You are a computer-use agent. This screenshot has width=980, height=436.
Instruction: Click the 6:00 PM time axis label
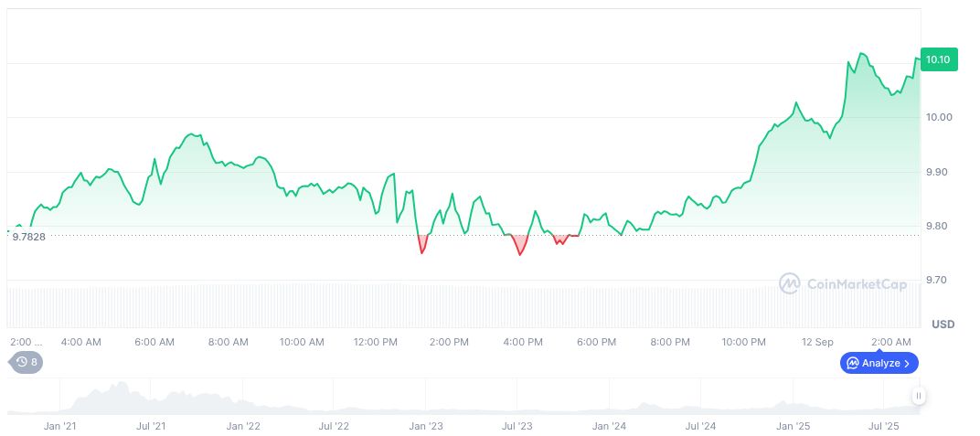pyautogui.click(x=596, y=342)
